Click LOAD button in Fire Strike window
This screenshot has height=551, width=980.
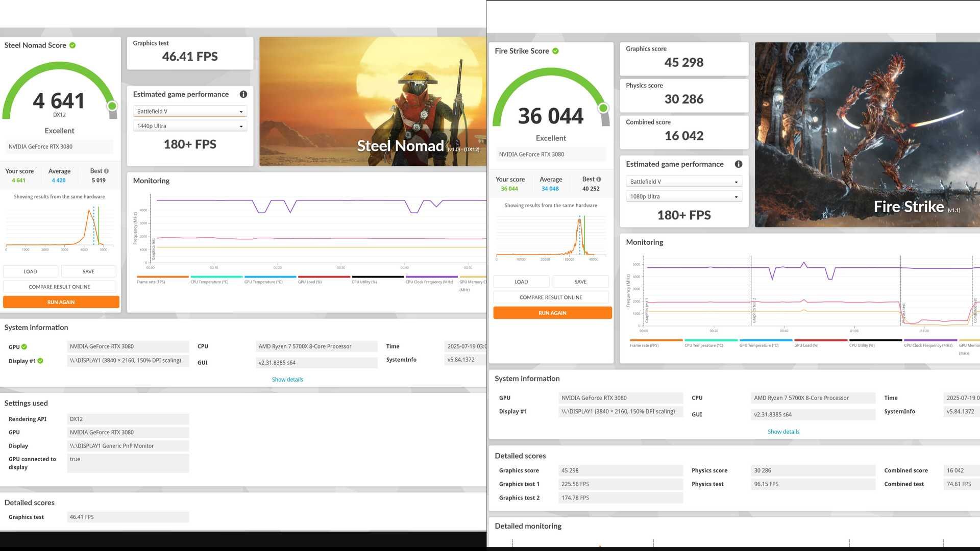coord(521,282)
